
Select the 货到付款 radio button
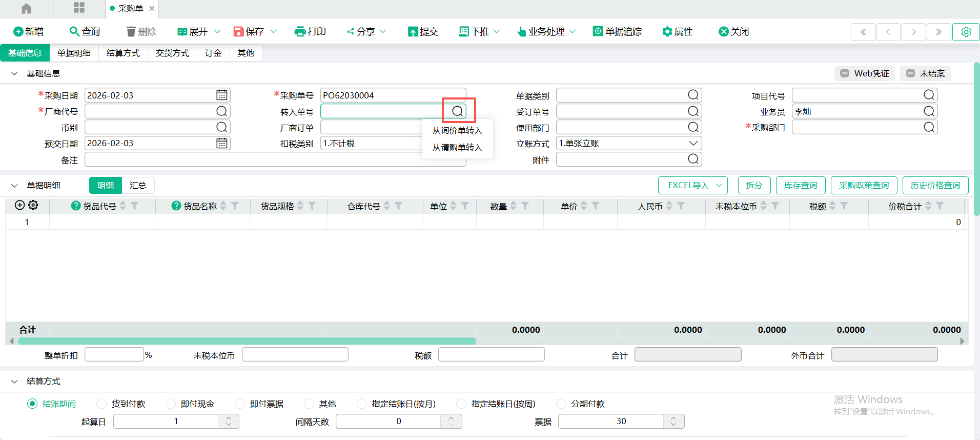pos(101,404)
